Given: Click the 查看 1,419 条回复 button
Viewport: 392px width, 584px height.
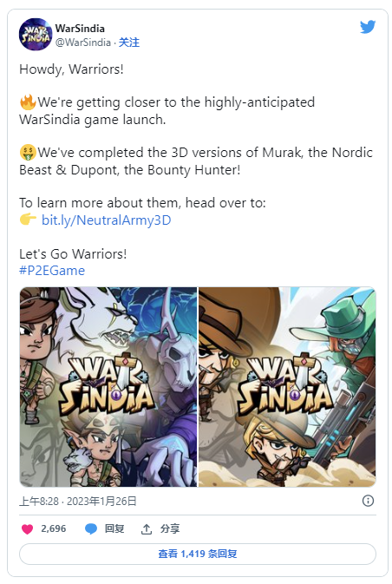Looking at the screenshot, I should coord(198,554).
